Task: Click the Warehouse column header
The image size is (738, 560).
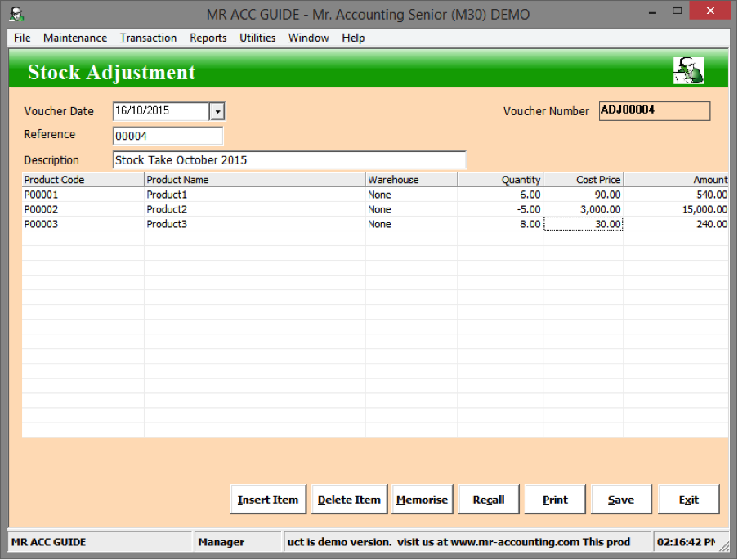Action: point(411,180)
